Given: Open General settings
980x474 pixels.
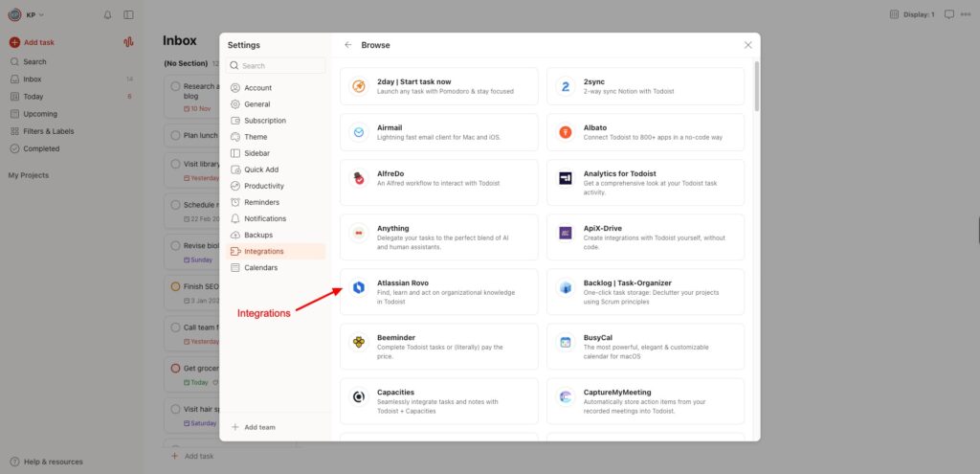Looking at the screenshot, I should [276, 104].
